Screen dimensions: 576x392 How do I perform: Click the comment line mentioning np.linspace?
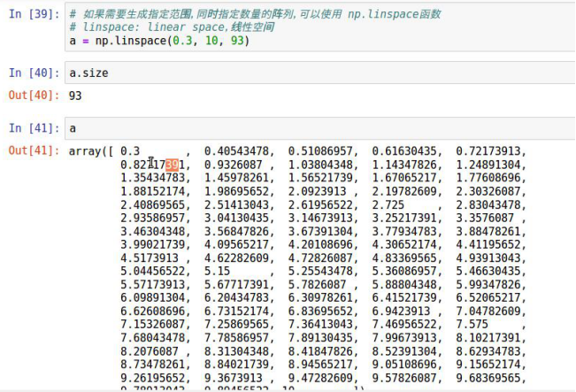(x=255, y=14)
